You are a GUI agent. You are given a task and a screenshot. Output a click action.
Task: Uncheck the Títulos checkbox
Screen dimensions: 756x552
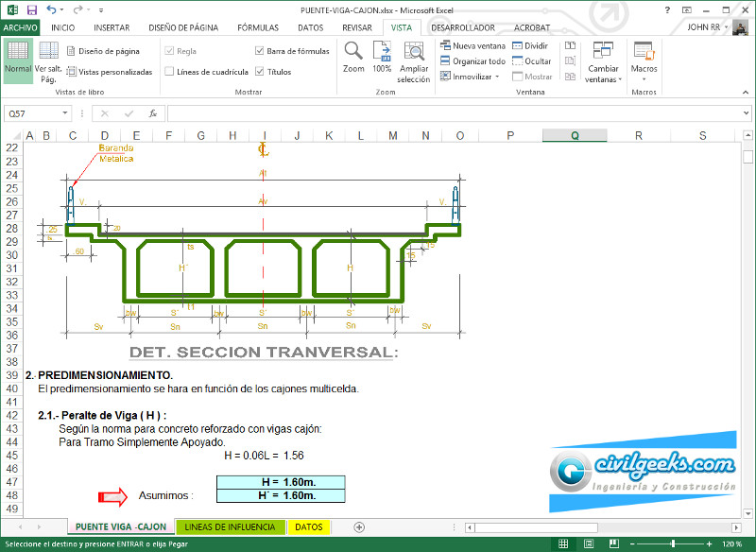[x=260, y=72]
